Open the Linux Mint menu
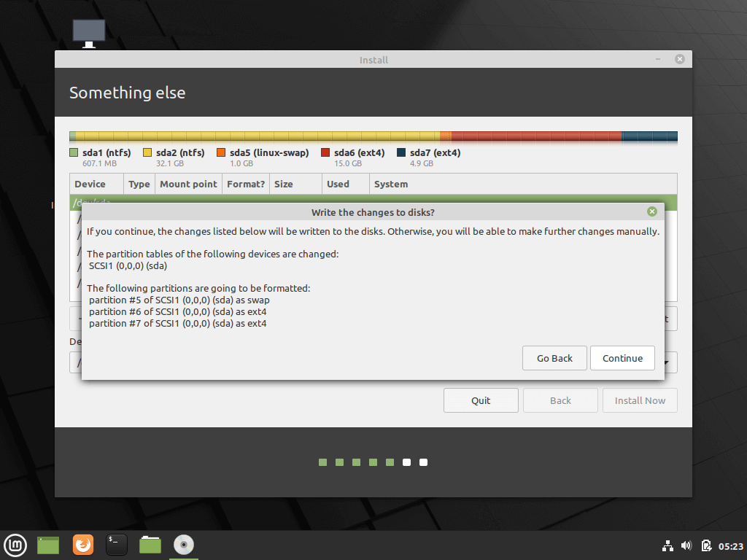The image size is (747, 560). (x=15, y=545)
